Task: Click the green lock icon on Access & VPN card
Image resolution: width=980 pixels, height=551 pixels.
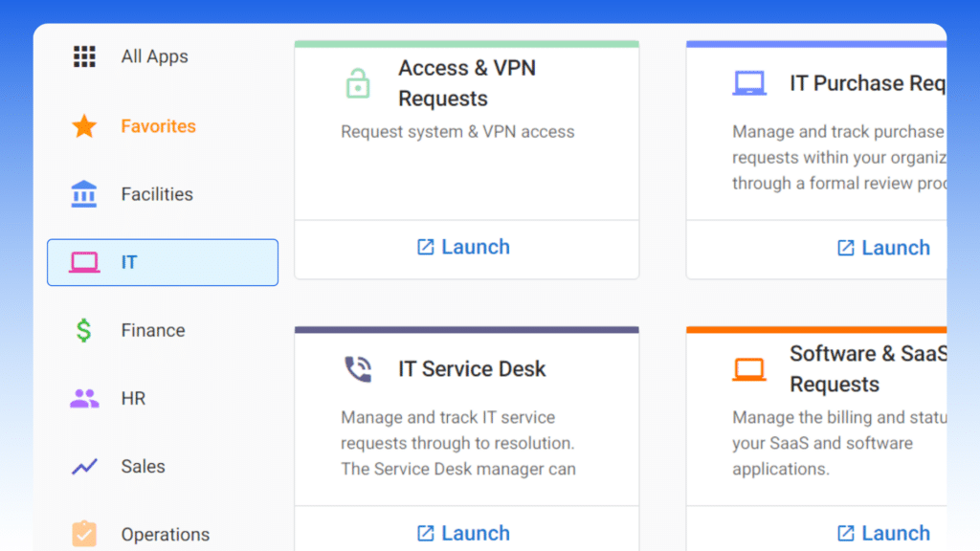Action: (x=358, y=83)
